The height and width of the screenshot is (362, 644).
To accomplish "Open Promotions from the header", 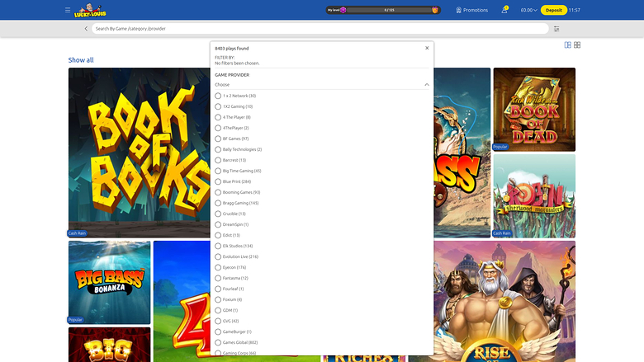I will click(472, 10).
